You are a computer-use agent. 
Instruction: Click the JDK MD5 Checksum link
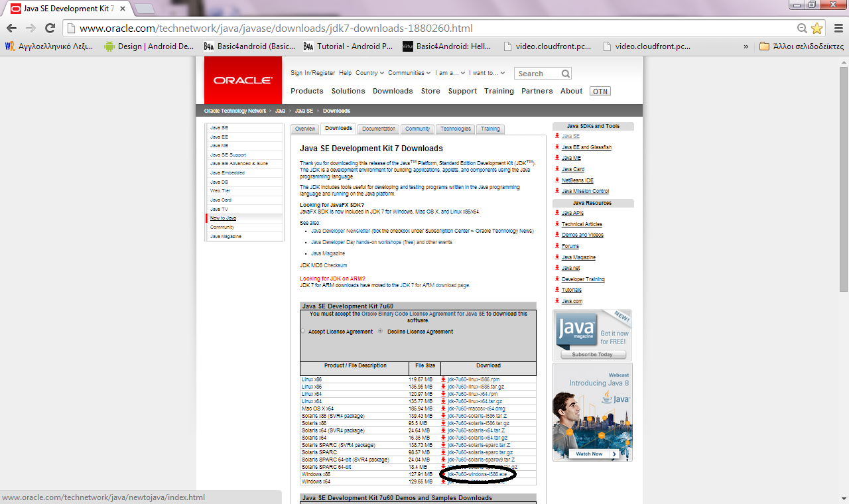click(x=323, y=265)
